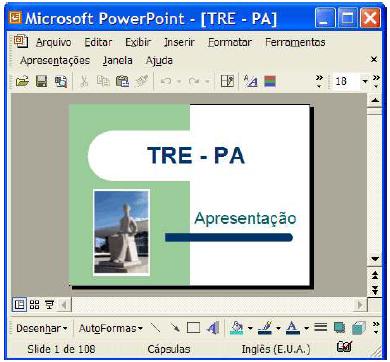Screen dimensions: 390x362
Task: Save the presentation with floppy icon
Action: pos(41,81)
